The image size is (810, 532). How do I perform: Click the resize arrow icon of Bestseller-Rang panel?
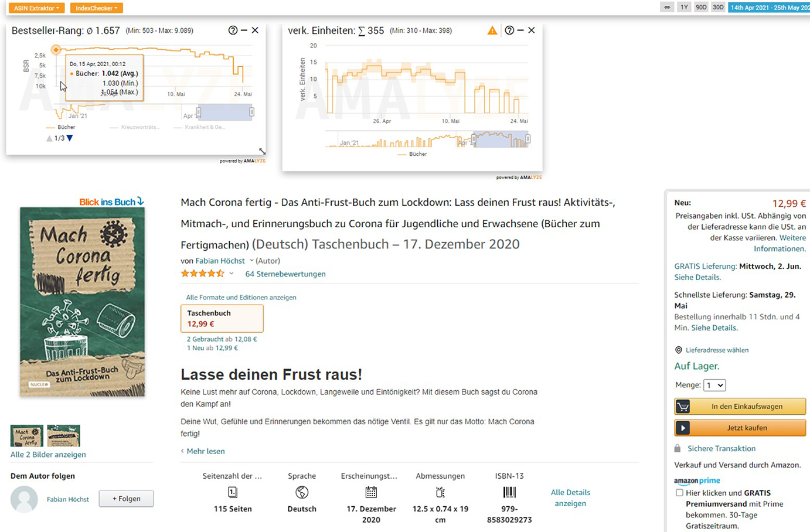coord(262,152)
